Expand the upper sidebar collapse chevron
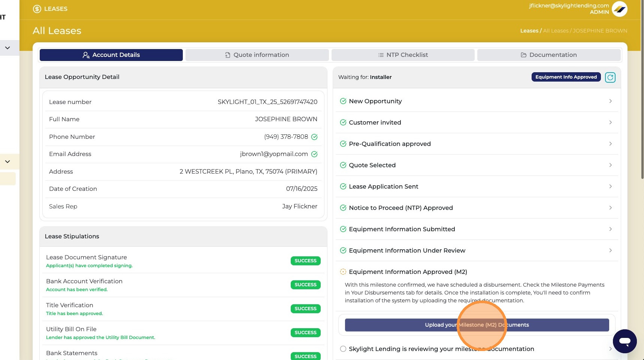The image size is (644, 360). pyautogui.click(x=7, y=48)
